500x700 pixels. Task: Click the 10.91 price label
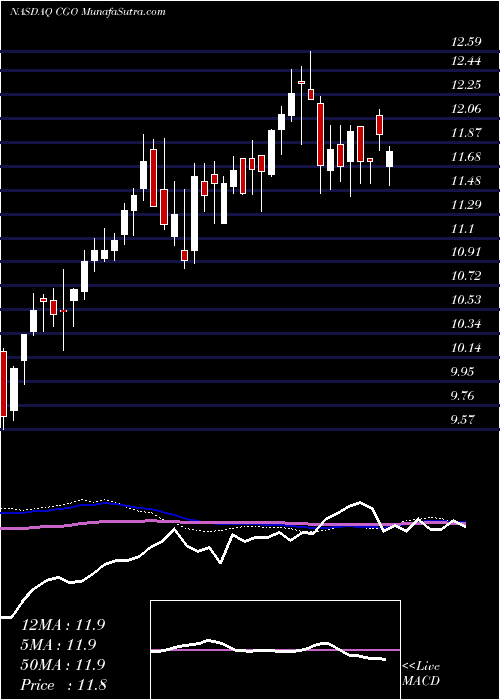coord(466,252)
